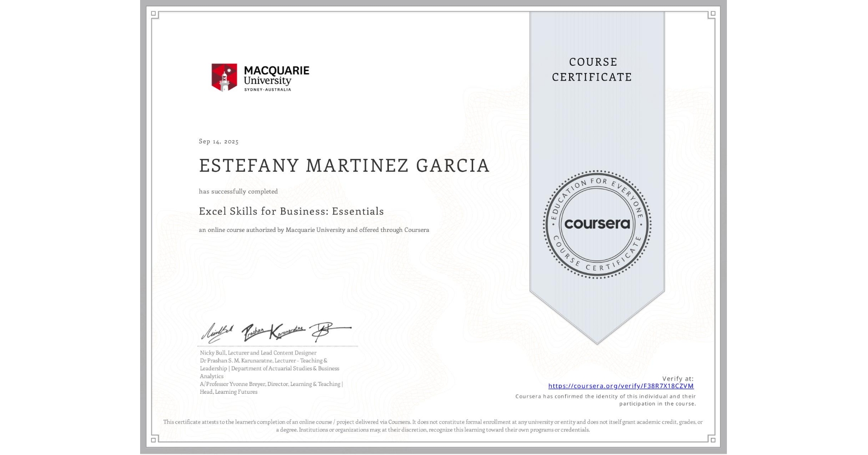This screenshot has height=455, width=868.
Task: Click the MACQUARIE University wordmark text
Action: click(276, 77)
